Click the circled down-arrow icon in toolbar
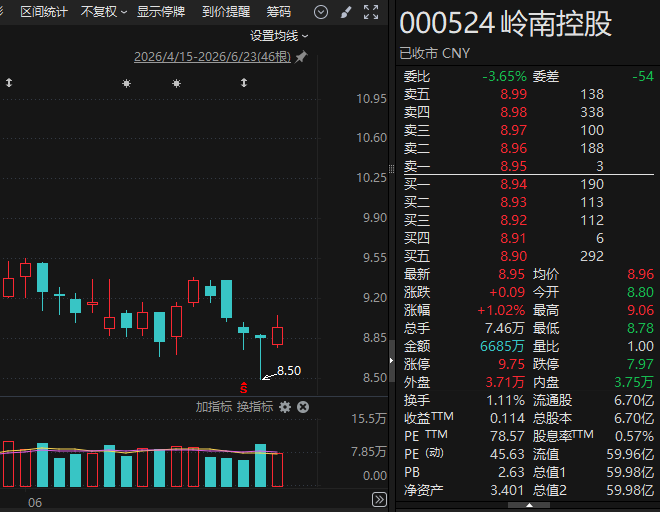 click(321, 12)
